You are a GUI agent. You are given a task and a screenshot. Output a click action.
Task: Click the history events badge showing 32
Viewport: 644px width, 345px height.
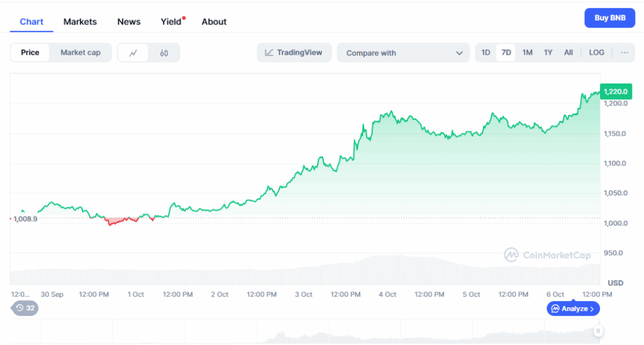tap(25, 308)
